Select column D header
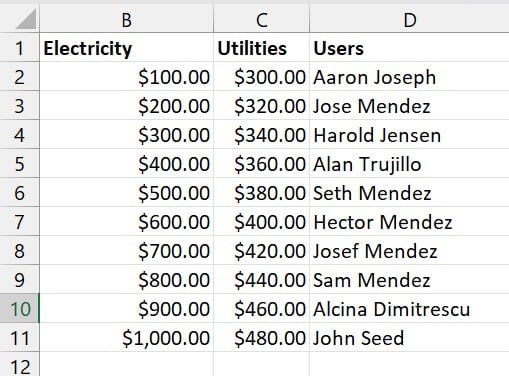Viewport: 509px width, 376px height. point(409,18)
